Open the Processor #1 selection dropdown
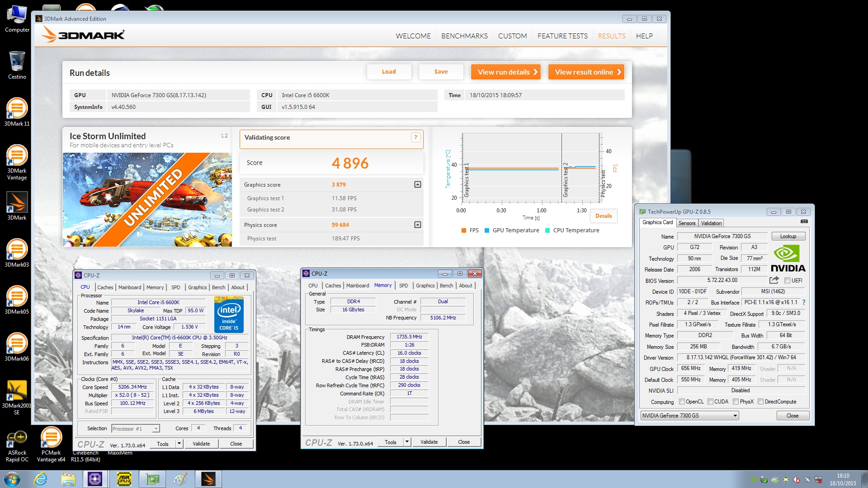 pos(135,428)
